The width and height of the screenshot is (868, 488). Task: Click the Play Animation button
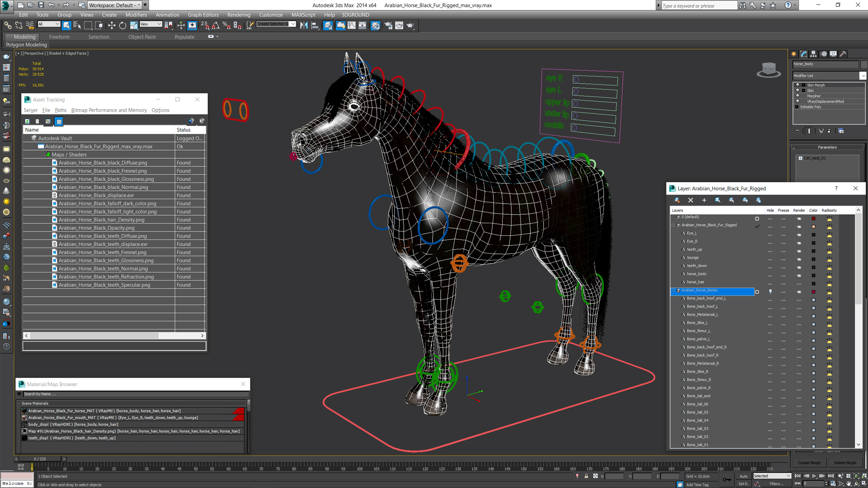814,476
